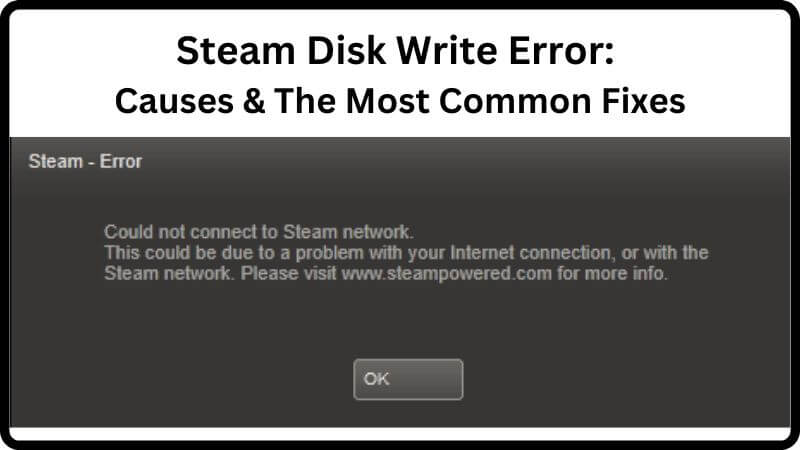Select the 'Steam - Error' dialog title
Viewport: 800px width, 450px height.
[x=85, y=161]
